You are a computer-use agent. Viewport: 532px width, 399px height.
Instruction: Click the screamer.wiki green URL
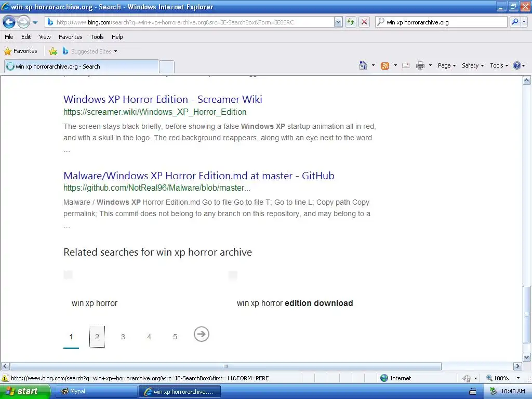[x=155, y=112]
